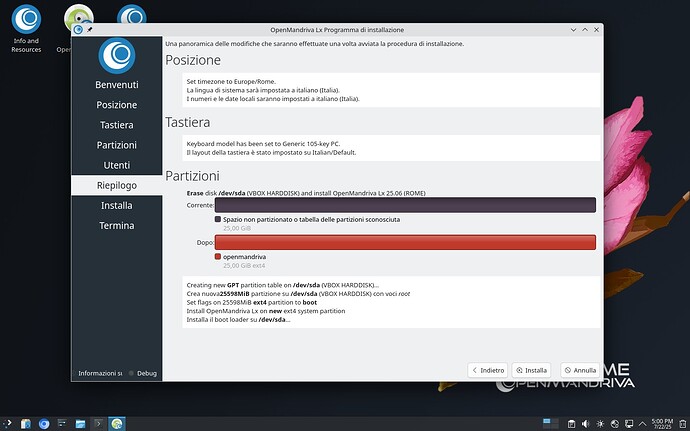The width and height of the screenshot is (690, 431).
Task: Open the brightness tray icon
Action: point(600,424)
